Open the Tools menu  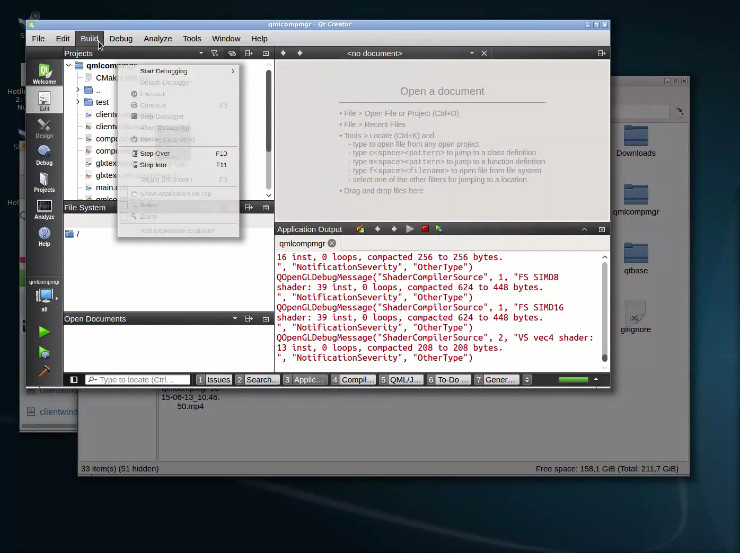tap(192, 39)
